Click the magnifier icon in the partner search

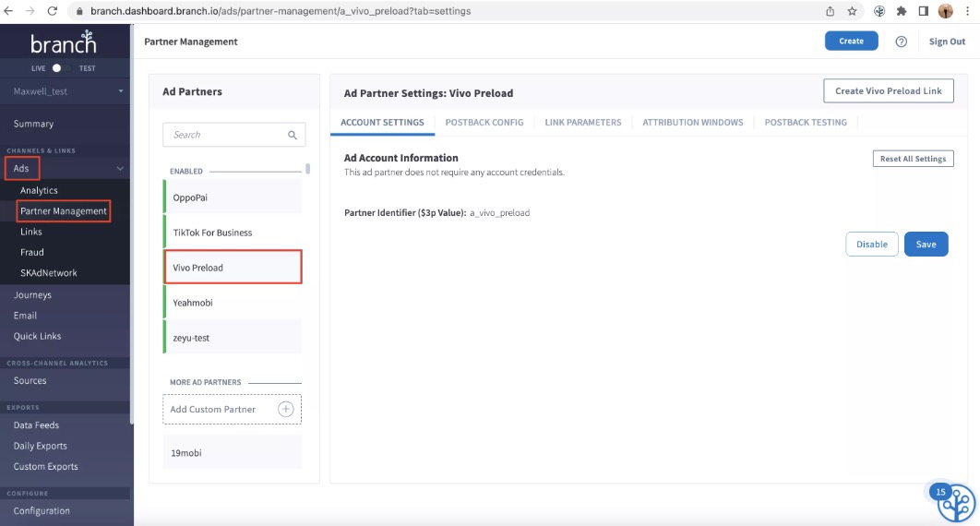click(292, 135)
